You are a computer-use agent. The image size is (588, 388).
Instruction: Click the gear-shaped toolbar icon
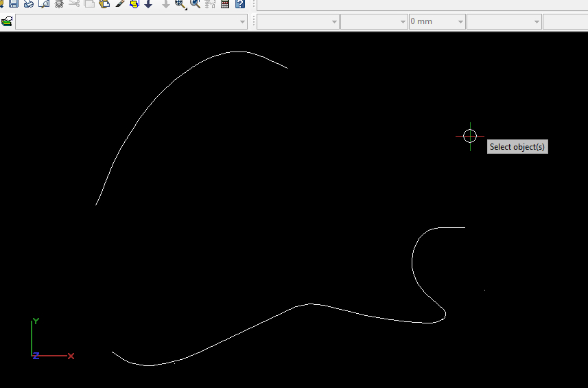coord(59,3)
